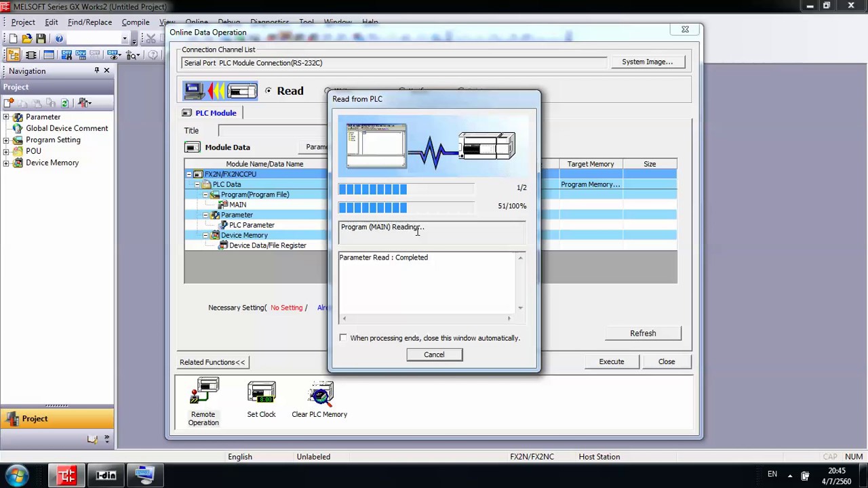
Task: Click the EN language tray indicator
Action: pos(772,474)
